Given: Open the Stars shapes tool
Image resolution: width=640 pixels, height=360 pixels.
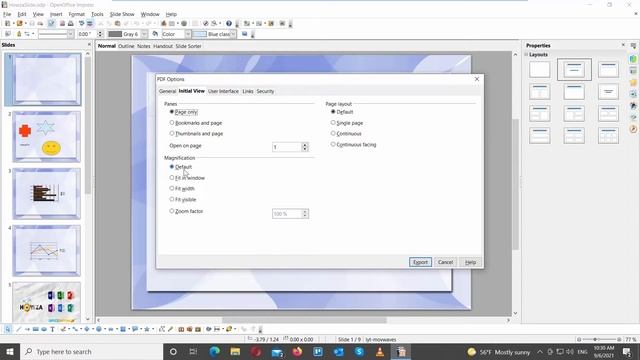Looking at the screenshot, I should 147,329.
